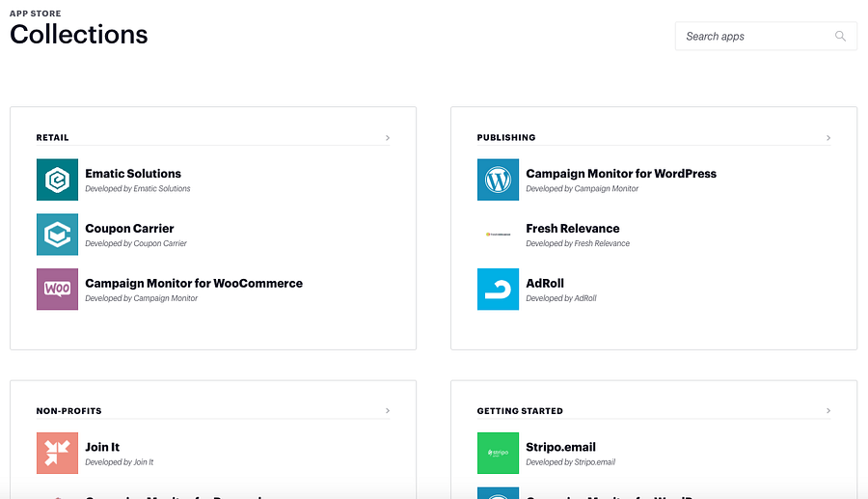Image resolution: width=868 pixels, height=499 pixels.
Task: Open the Ematic Solutions app title
Action: pos(133,174)
